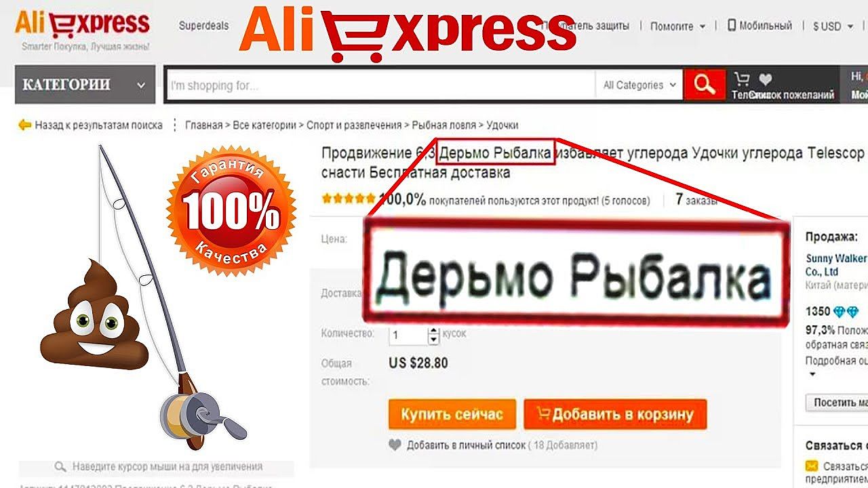The image size is (868, 488).
Task: Click the mobile phone icon
Action: pyautogui.click(x=732, y=25)
